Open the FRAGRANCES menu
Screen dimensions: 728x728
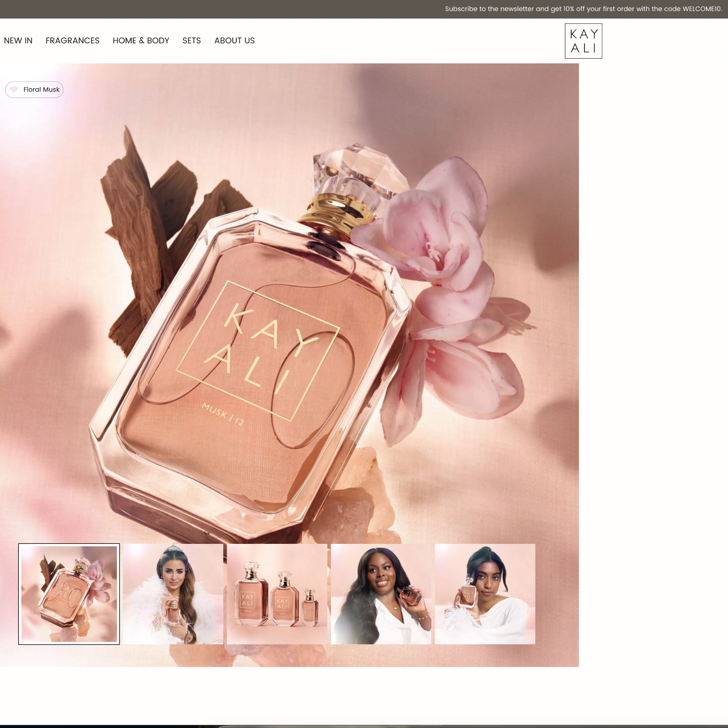tap(73, 41)
